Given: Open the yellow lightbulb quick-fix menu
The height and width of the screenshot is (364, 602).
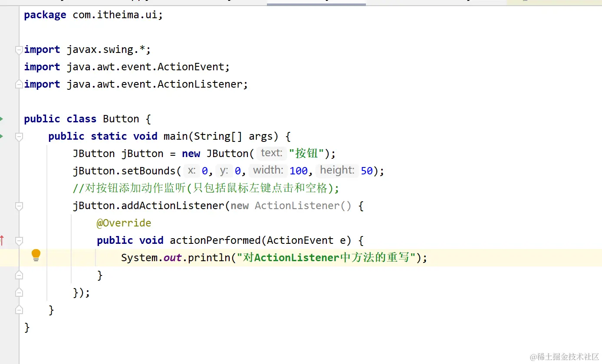Looking at the screenshot, I should click(x=36, y=255).
